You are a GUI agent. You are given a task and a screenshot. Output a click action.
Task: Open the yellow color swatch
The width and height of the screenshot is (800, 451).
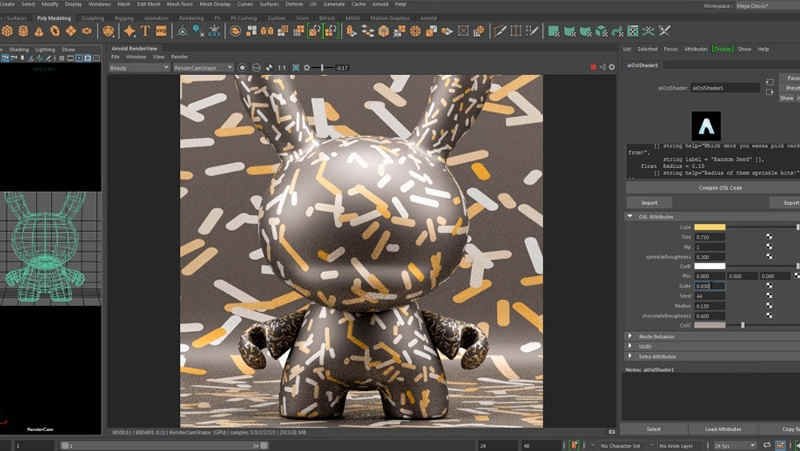pyautogui.click(x=710, y=227)
